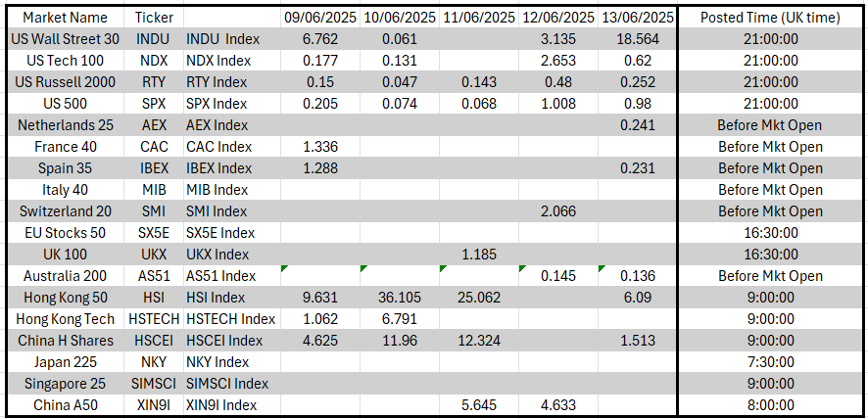This screenshot has height=419, width=868.
Task: Select the 'SPX Index' cell
Action: (x=231, y=104)
